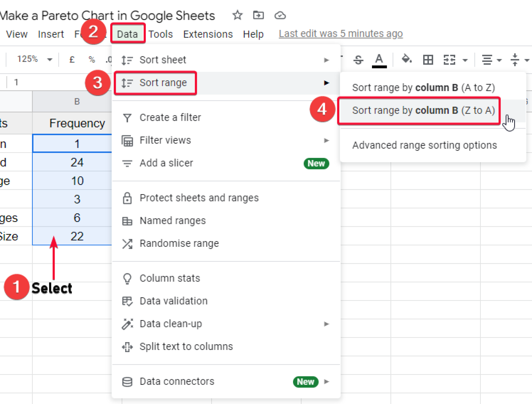Open the 125% zoom dropdown
The image size is (532, 404).
point(34,59)
